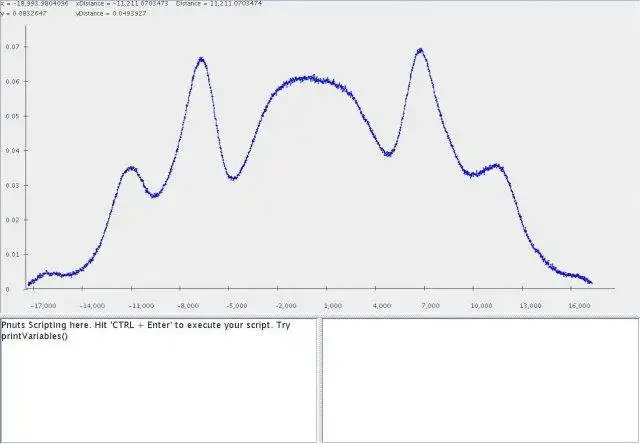Click the 13,000 x-axis label

pyautogui.click(x=531, y=306)
